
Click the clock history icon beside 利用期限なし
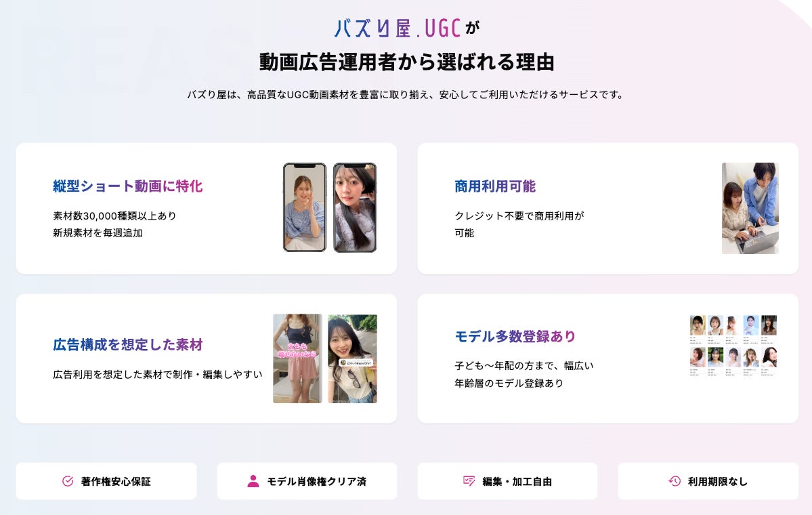click(675, 481)
